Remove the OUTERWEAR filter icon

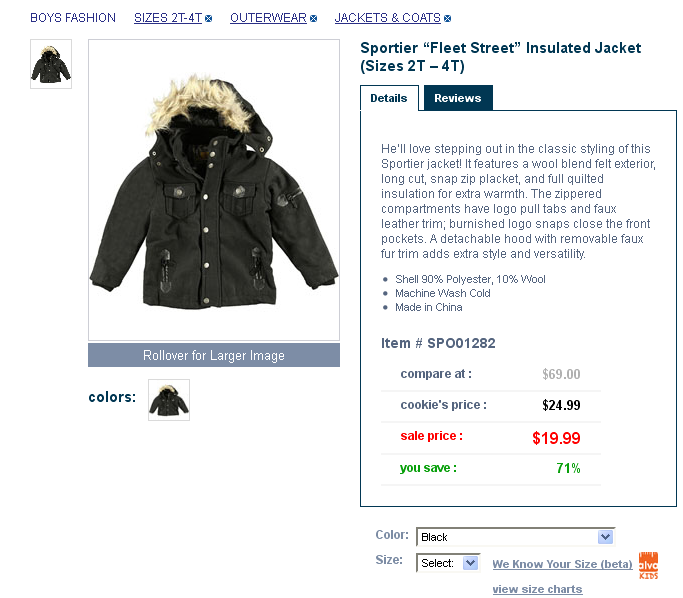pyautogui.click(x=314, y=18)
